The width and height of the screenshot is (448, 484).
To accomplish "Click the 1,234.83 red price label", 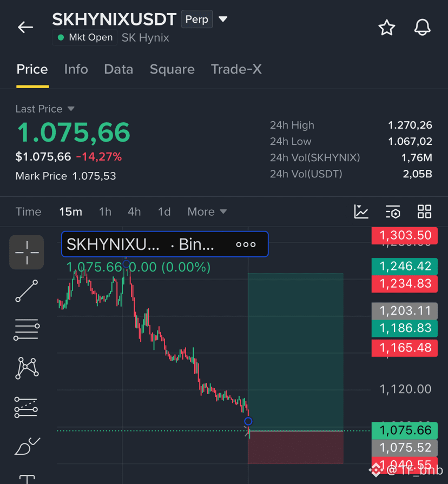I will coord(405,284).
